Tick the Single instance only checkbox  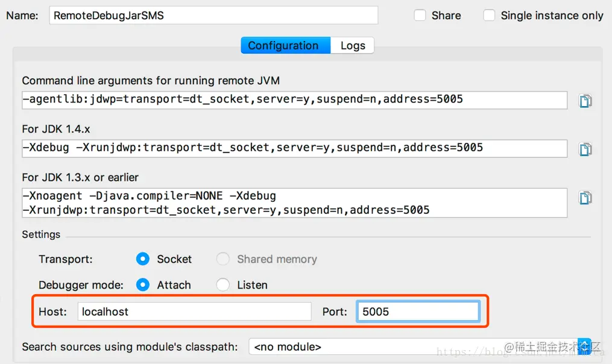tap(489, 16)
